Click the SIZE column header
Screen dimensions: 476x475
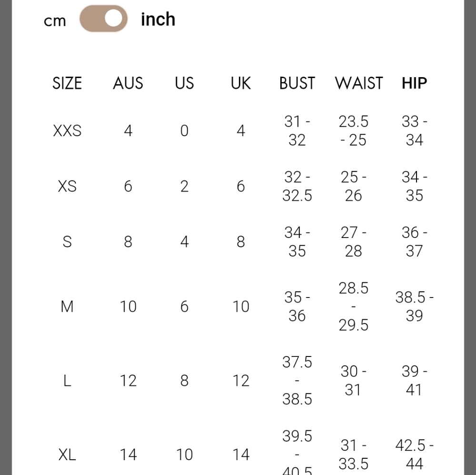coord(67,83)
